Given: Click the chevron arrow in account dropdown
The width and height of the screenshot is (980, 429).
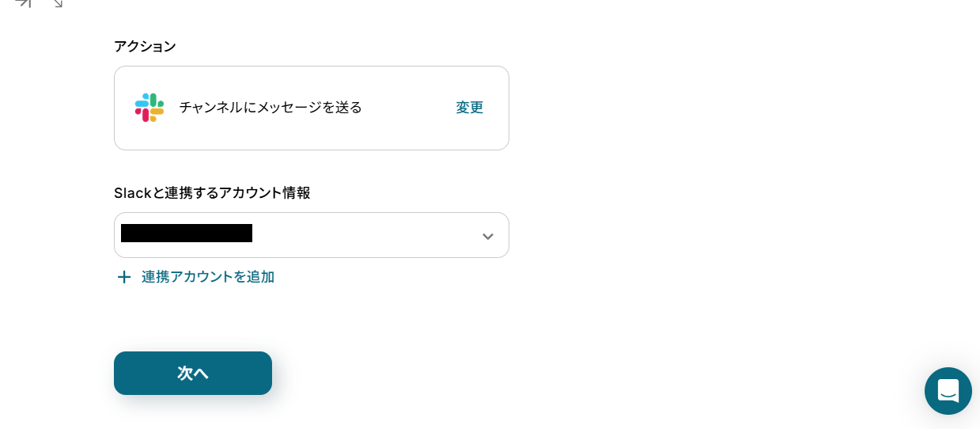Looking at the screenshot, I should click(488, 236).
